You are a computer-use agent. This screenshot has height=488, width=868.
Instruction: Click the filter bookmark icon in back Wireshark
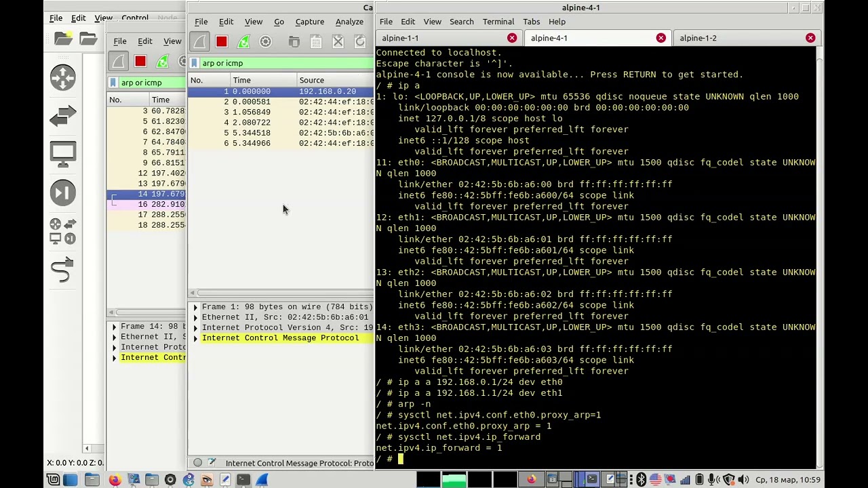(x=113, y=83)
